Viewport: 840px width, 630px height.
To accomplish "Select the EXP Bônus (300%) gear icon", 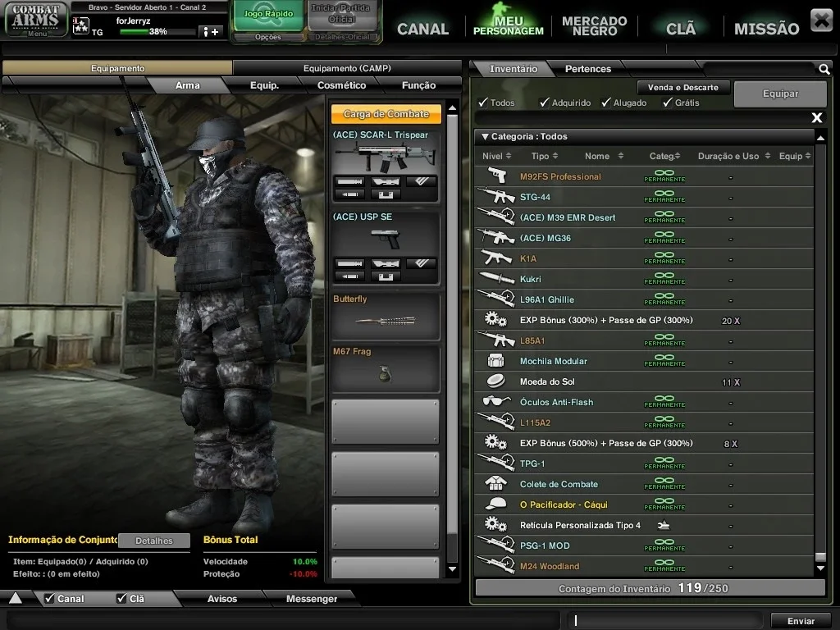I will pos(495,319).
